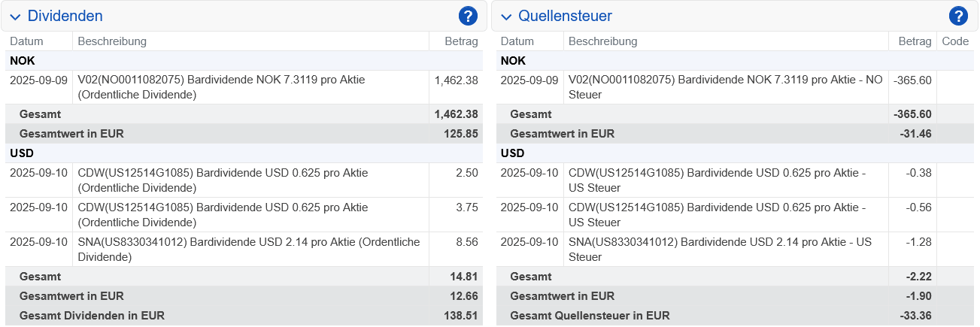Collapse the Quellensteuer section chevron
The width and height of the screenshot is (980, 327).
506,17
